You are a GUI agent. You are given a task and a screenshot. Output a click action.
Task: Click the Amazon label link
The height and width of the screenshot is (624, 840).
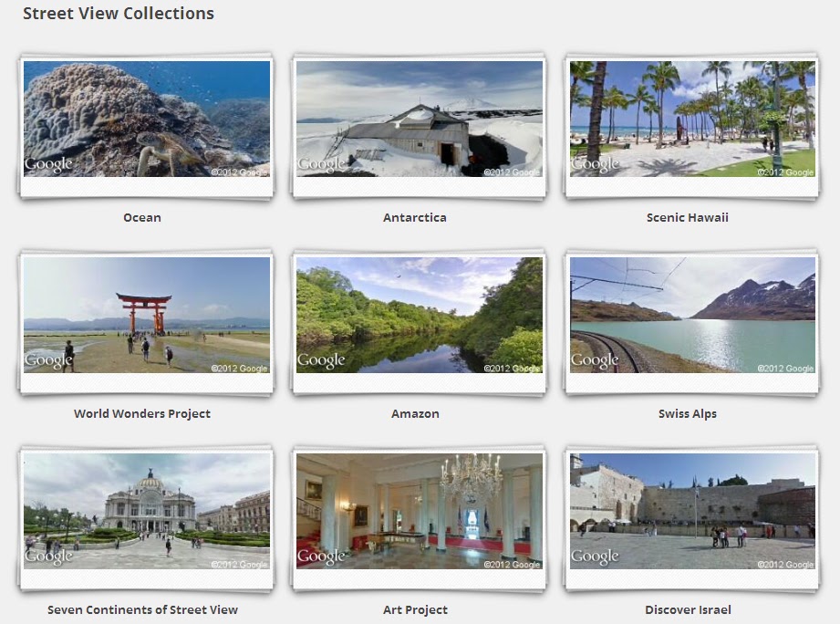click(415, 413)
